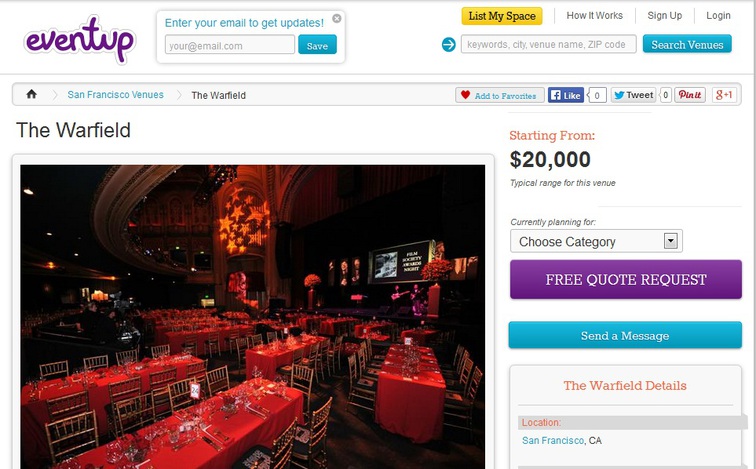
Task: Click the blue arrow icon beside search
Action: pyautogui.click(x=448, y=45)
